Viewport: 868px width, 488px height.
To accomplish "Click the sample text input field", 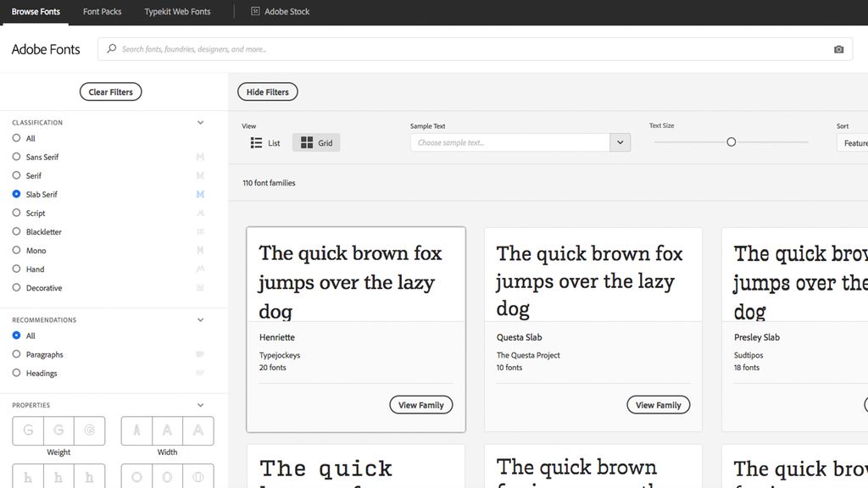I will (509, 142).
